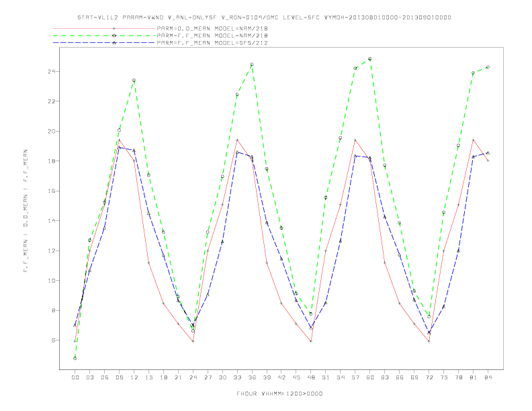Click x-axis tick label 81

(474, 377)
